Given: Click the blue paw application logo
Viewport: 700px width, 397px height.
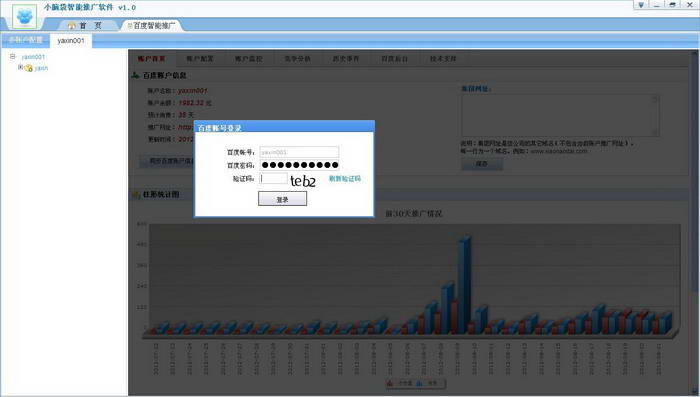Looking at the screenshot, I should 25,17.
